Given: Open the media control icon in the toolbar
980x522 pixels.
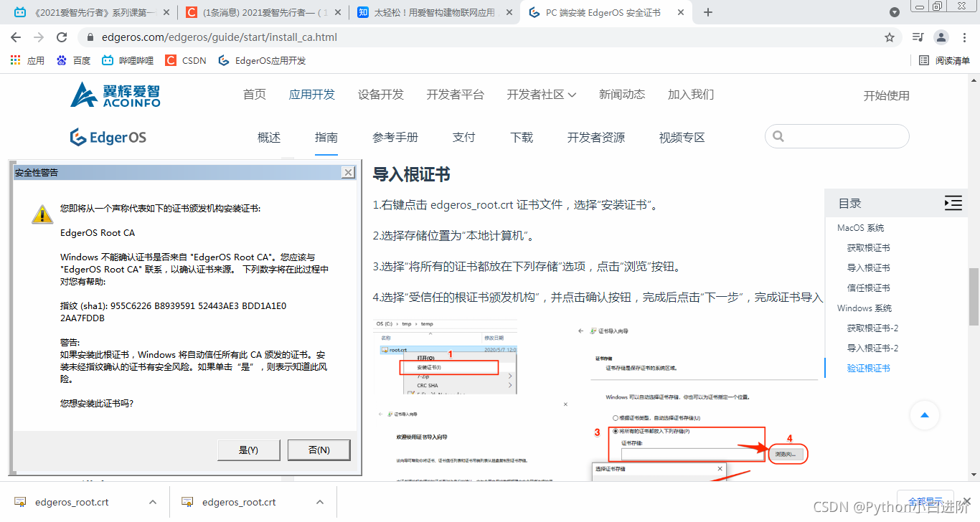Looking at the screenshot, I should 918,37.
